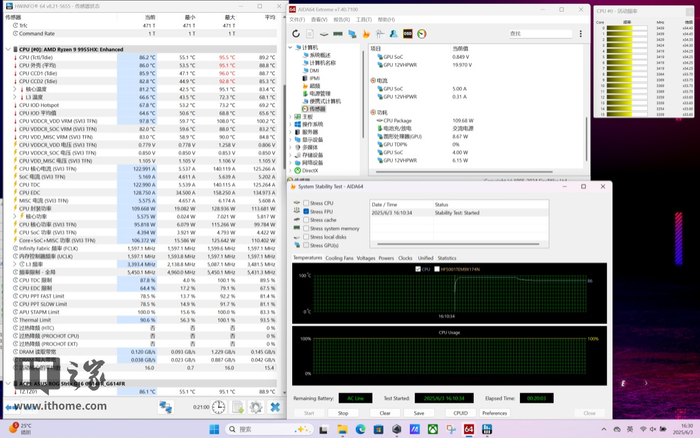Enable the Stress GPU(s) checkbox
This screenshot has height=438, width=700.
click(x=306, y=244)
